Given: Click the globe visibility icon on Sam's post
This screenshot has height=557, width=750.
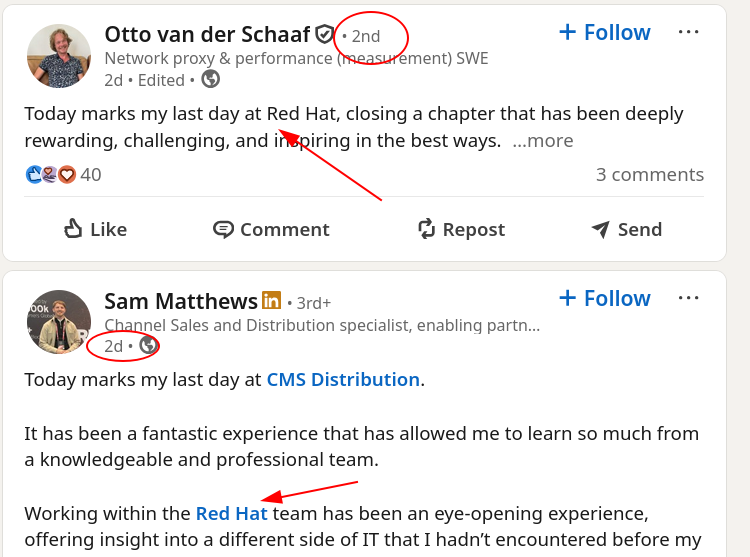Looking at the screenshot, I should coord(148,346).
